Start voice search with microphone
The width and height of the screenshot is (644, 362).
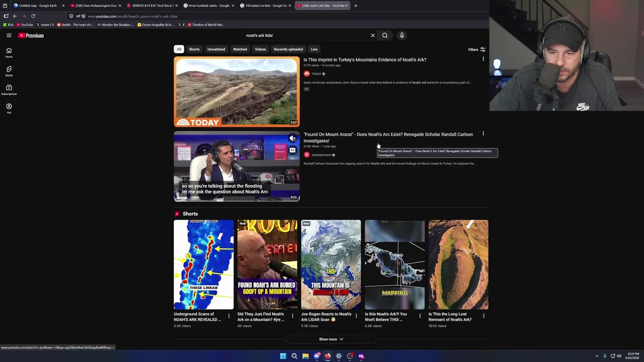click(401, 35)
